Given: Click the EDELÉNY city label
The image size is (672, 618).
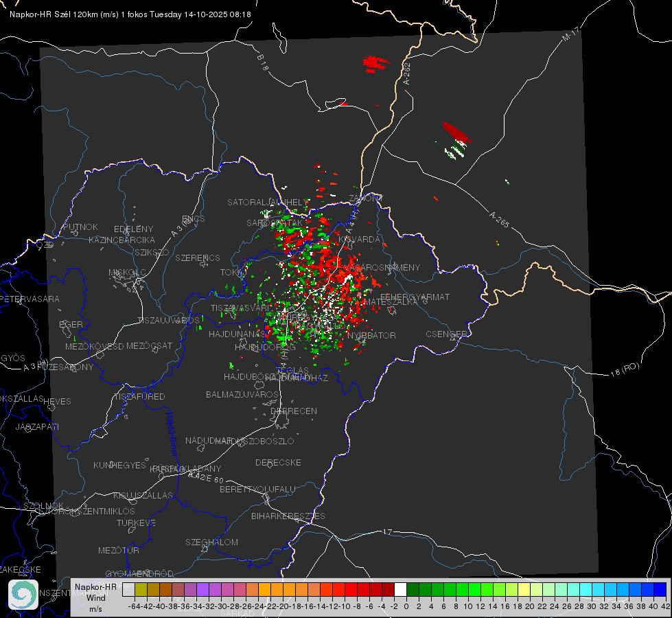Looking at the screenshot, I should tap(133, 229).
